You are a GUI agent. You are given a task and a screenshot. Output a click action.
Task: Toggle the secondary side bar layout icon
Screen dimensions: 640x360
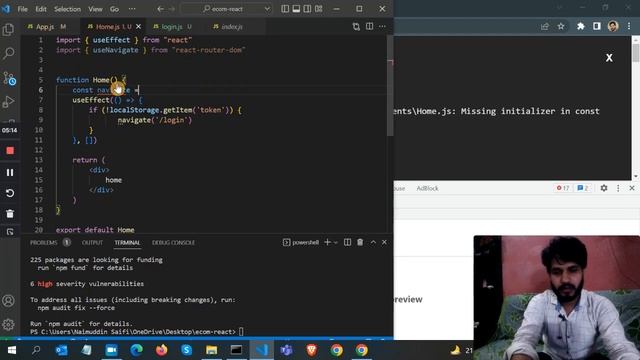307,9
